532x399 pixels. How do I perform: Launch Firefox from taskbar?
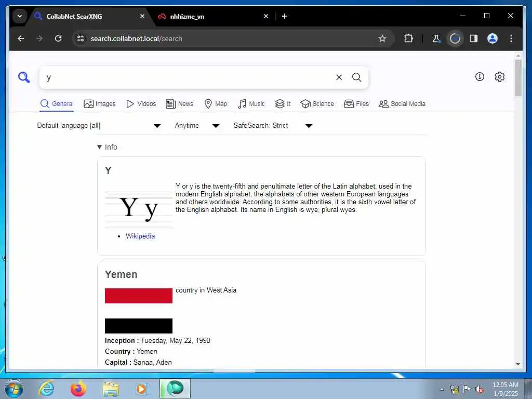point(78,389)
